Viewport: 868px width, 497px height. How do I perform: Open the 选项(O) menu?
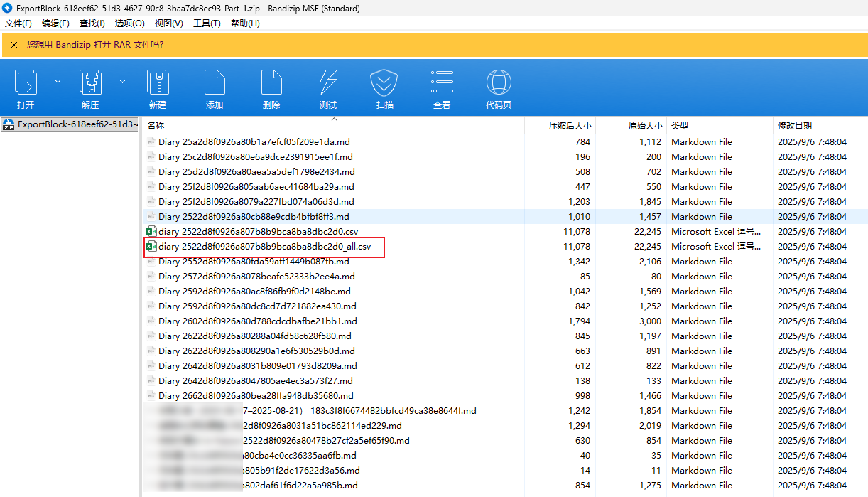point(129,23)
